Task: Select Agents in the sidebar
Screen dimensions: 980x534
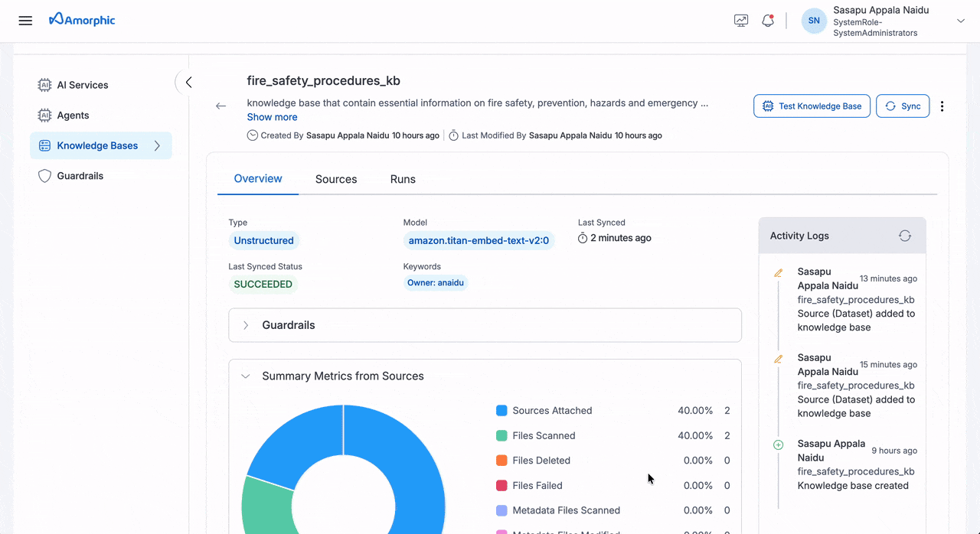Action: (72, 115)
